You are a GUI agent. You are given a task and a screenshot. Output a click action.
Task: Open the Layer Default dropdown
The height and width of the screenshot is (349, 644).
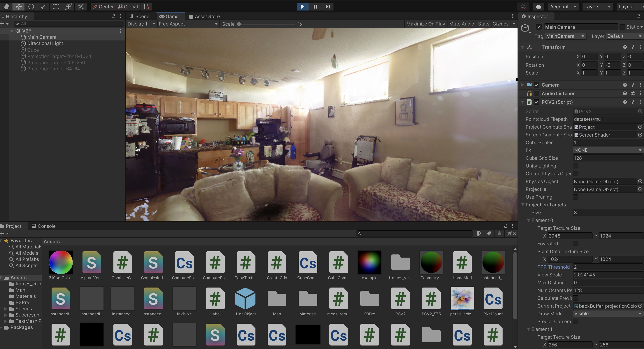pos(625,36)
